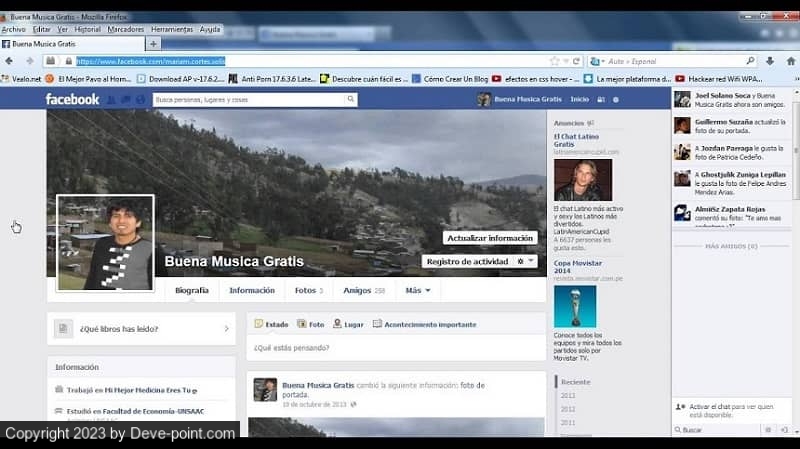Open the Hackear red Wifi WPA bookmark
The height and width of the screenshot is (449, 800).
[x=718, y=79]
